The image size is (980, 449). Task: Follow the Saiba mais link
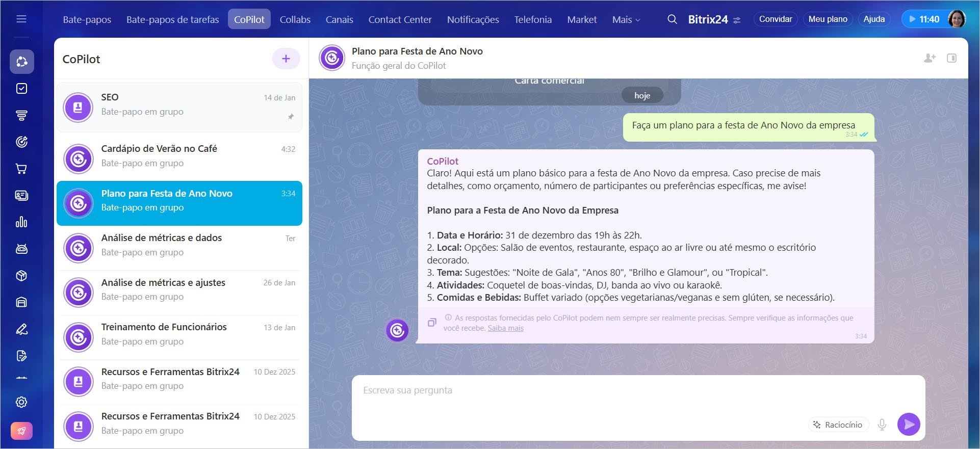click(x=505, y=328)
